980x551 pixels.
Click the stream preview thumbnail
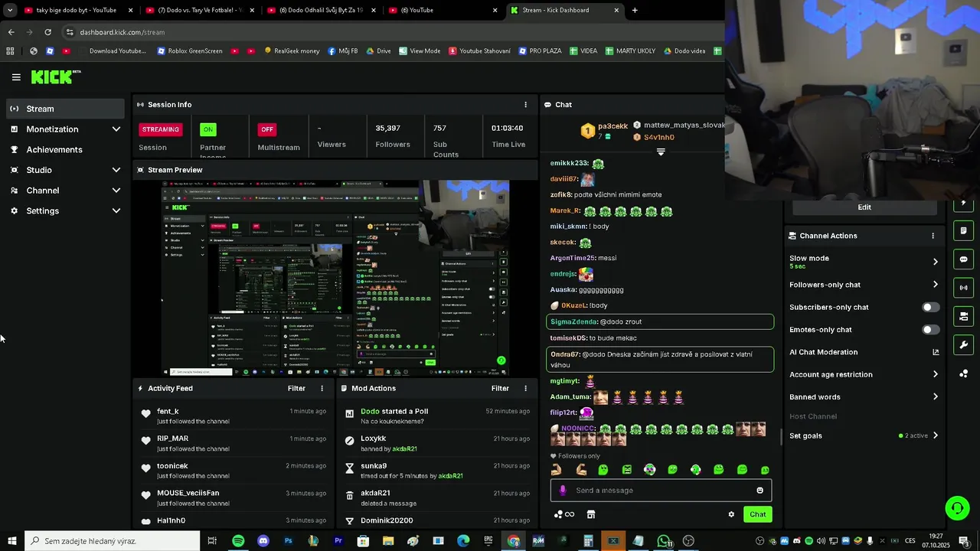point(335,278)
